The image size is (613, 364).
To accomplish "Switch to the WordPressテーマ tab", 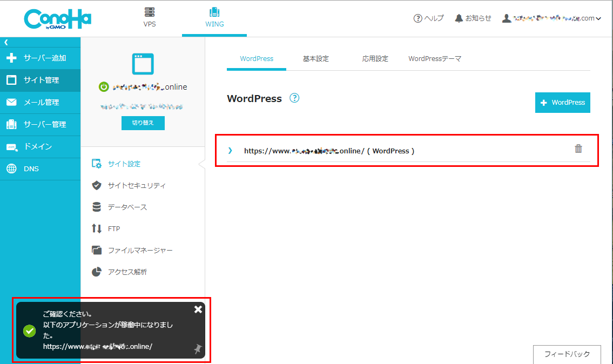I will point(435,59).
